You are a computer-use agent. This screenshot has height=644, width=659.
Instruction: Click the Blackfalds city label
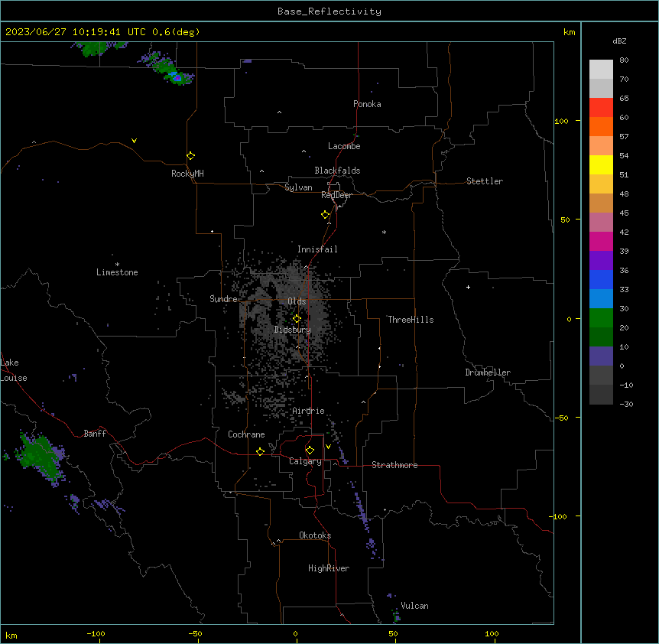click(337, 171)
